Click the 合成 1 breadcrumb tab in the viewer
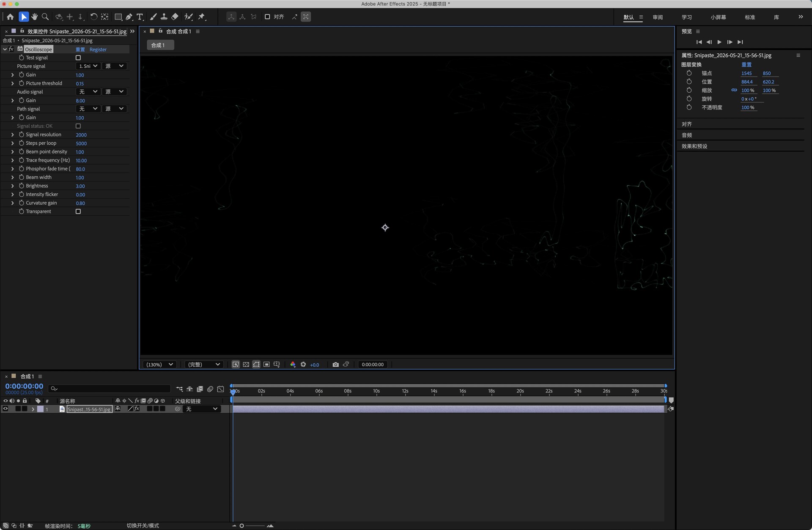Screen dimensions: 812x530 [160, 45]
